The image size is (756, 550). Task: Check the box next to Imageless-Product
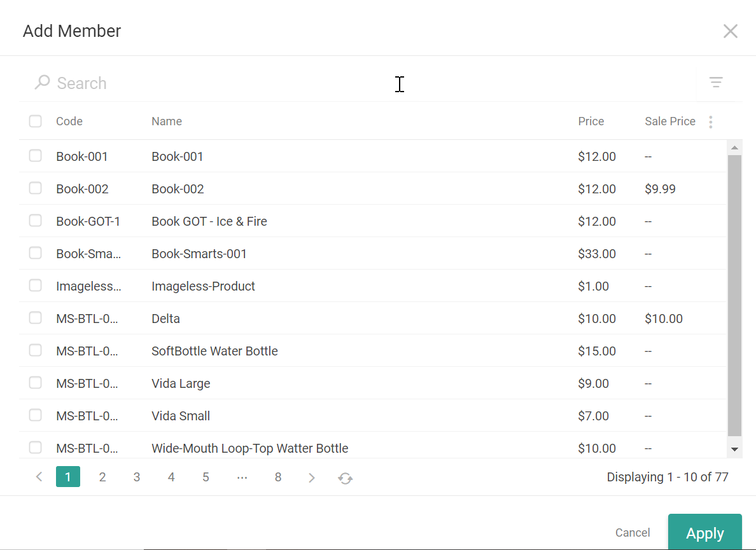tap(35, 285)
